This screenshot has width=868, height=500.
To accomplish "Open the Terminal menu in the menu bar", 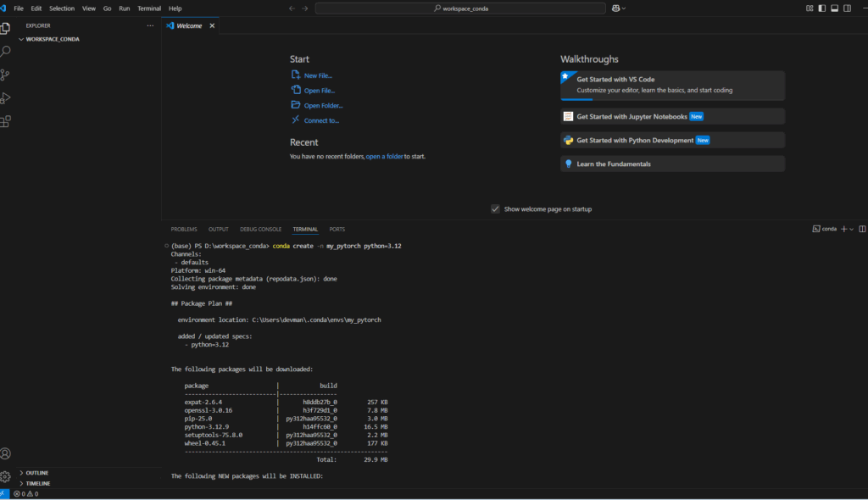I will click(x=149, y=8).
